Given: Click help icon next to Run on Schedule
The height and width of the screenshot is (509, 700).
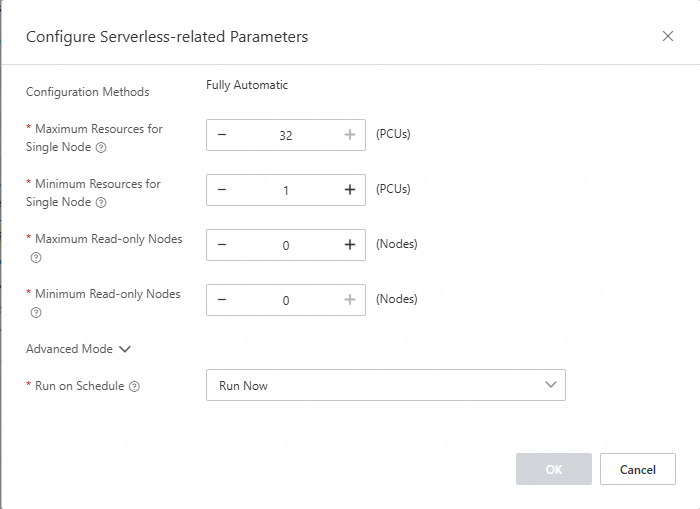Looking at the screenshot, I should point(134,386).
